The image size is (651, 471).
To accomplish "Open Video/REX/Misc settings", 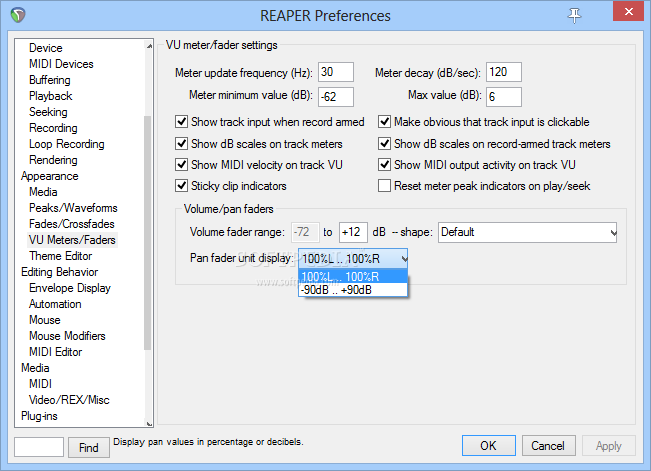I will [69, 400].
